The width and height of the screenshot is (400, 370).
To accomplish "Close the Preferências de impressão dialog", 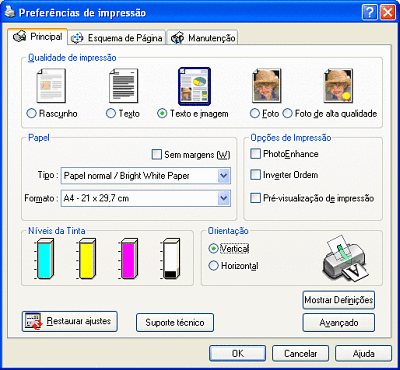I will click(x=387, y=13).
